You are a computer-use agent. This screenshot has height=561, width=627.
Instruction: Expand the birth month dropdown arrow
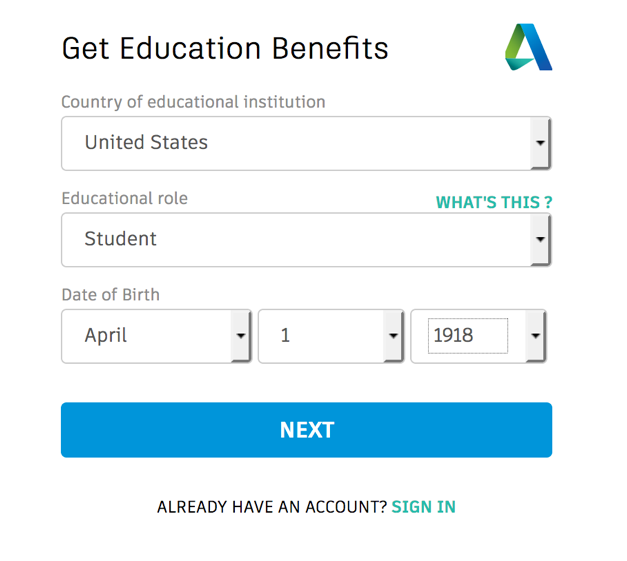240,336
